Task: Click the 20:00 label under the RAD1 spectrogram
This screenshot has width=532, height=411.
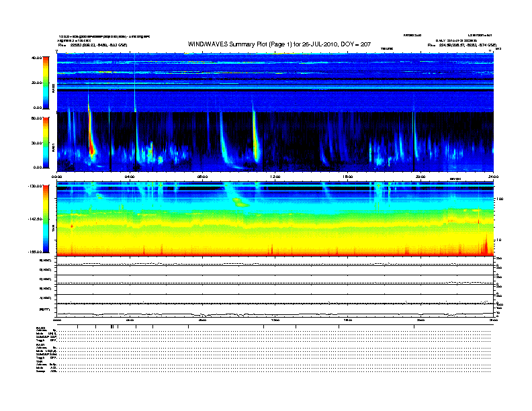Action: click(x=420, y=177)
